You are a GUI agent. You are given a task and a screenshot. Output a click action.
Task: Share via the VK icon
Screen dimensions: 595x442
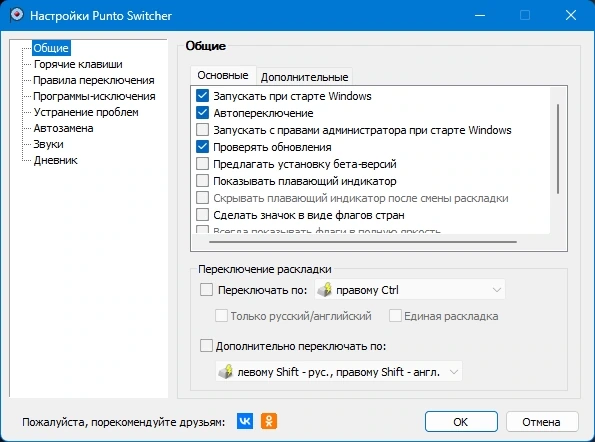[245, 421]
